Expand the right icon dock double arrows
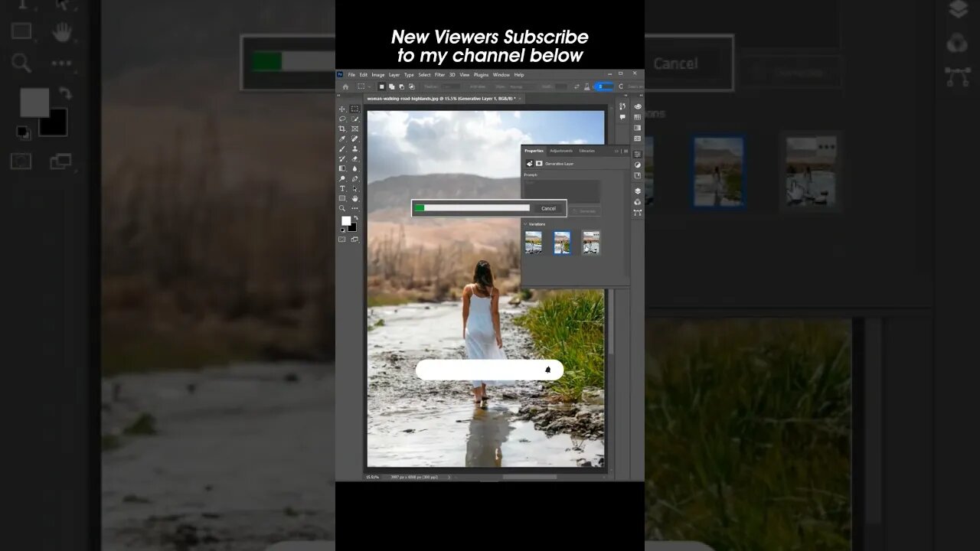The image size is (980, 551). tap(641, 96)
